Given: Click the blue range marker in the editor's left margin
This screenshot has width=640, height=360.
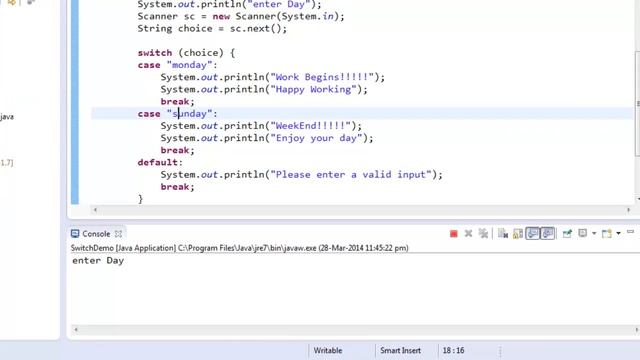Looking at the screenshot, I should pyautogui.click(x=75, y=102).
